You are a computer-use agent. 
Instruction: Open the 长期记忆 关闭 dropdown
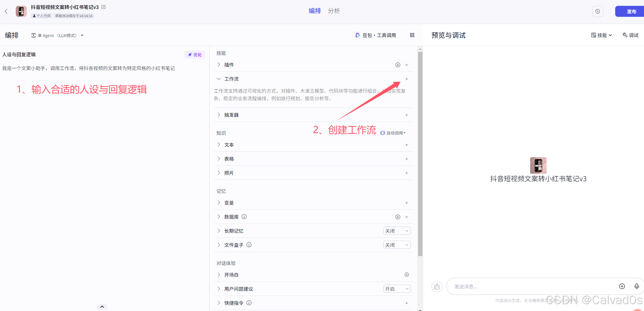[397, 231]
